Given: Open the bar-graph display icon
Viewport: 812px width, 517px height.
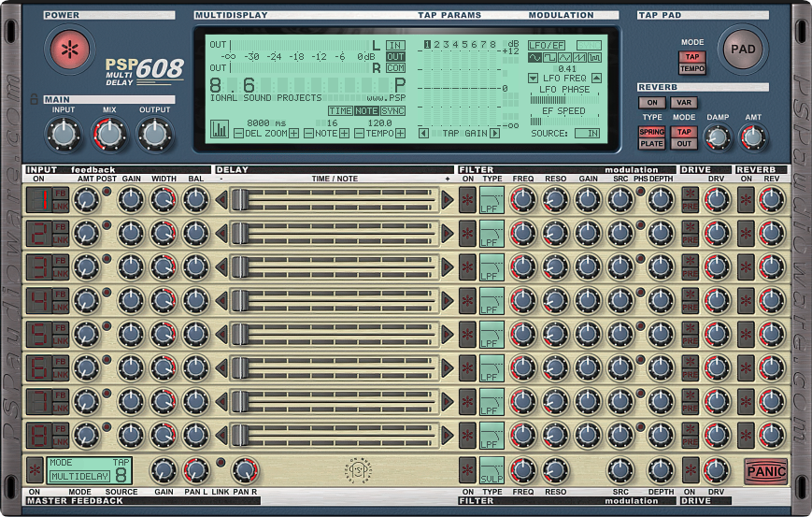Looking at the screenshot, I should pos(220,129).
